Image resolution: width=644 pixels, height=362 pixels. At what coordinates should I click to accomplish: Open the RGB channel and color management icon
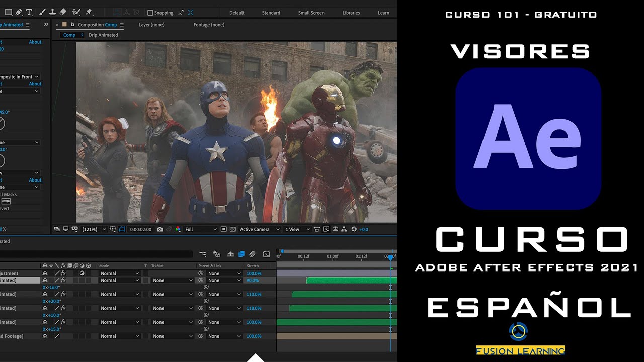coord(178,229)
